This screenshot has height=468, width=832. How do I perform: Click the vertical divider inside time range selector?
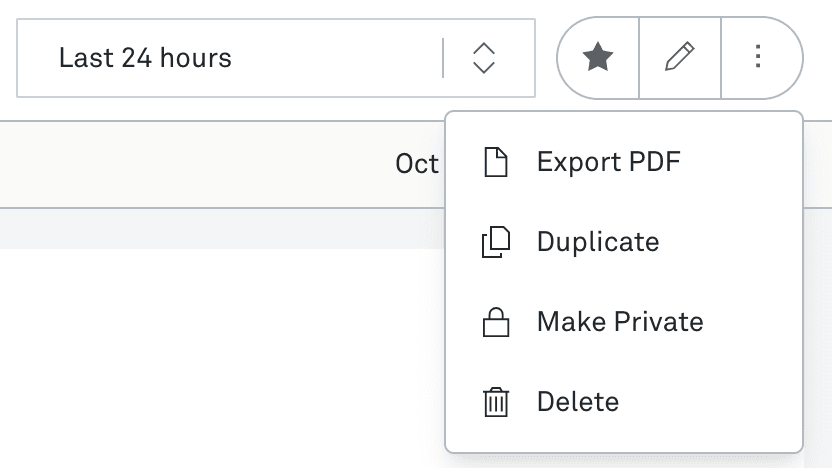coord(443,58)
